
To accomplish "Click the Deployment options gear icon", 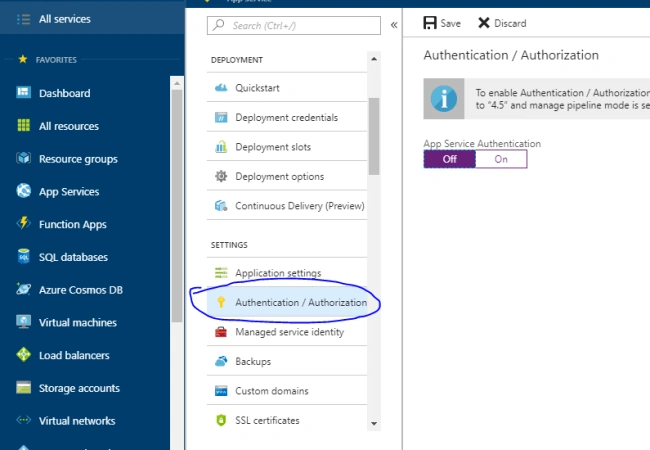I will point(221,176).
